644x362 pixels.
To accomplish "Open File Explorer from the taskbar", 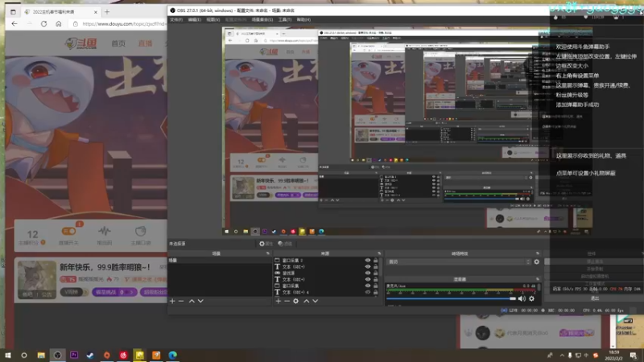I will [41, 355].
